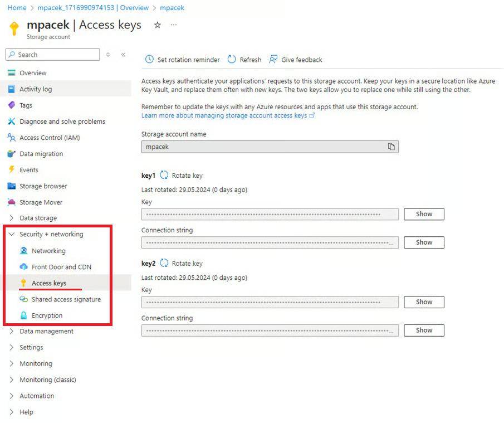Click the sidebar Search field

[x=53, y=55]
